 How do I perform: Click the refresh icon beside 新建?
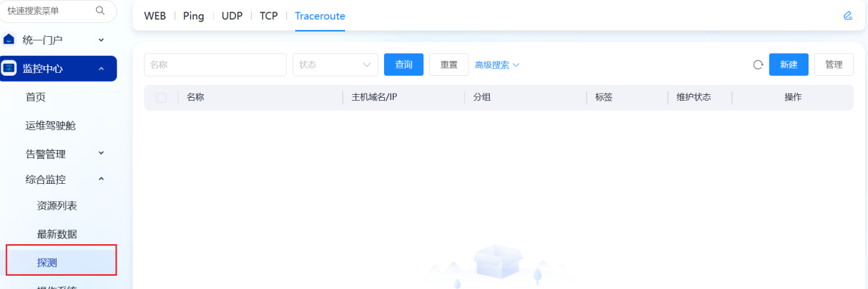tap(758, 65)
